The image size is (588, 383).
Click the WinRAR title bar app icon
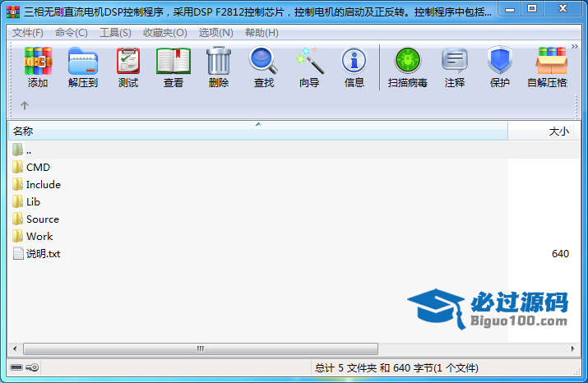click(13, 12)
